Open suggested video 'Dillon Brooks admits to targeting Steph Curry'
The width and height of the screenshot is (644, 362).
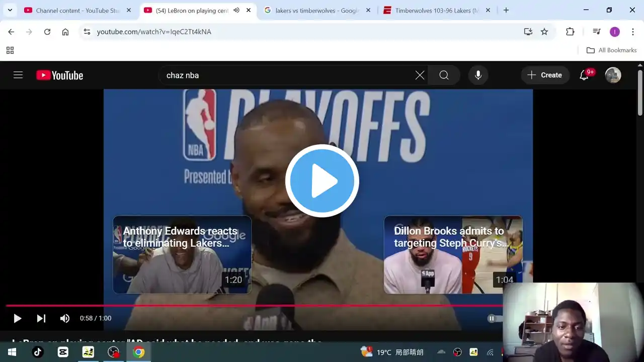(x=453, y=255)
